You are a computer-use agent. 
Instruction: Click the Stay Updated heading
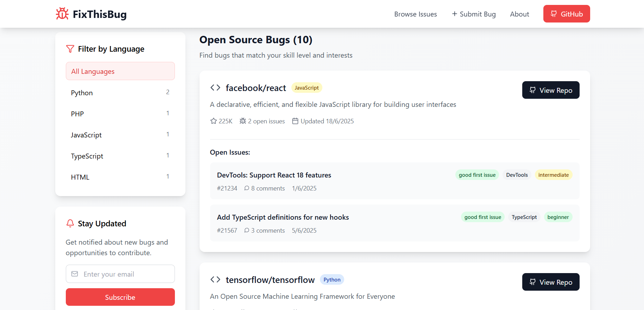(x=102, y=224)
